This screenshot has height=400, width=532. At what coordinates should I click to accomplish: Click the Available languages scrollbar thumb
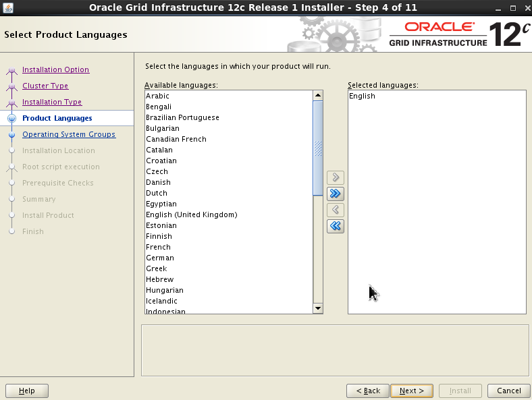(x=318, y=148)
